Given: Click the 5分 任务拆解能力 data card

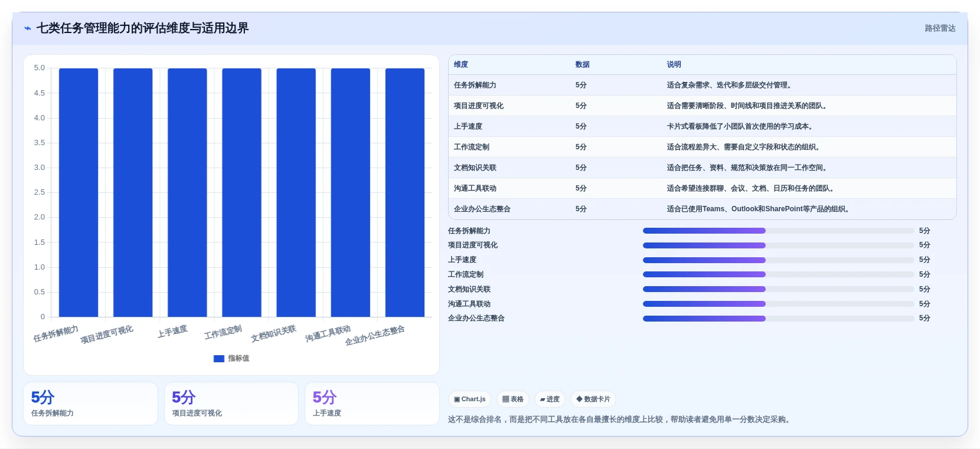Looking at the screenshot, I should [90, 404].
